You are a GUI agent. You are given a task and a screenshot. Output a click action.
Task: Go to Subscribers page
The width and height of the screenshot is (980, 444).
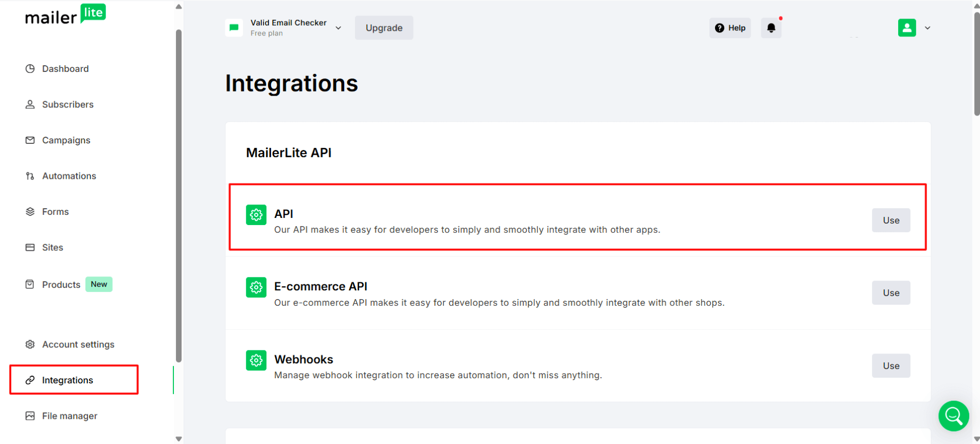[x=67, y=104]
